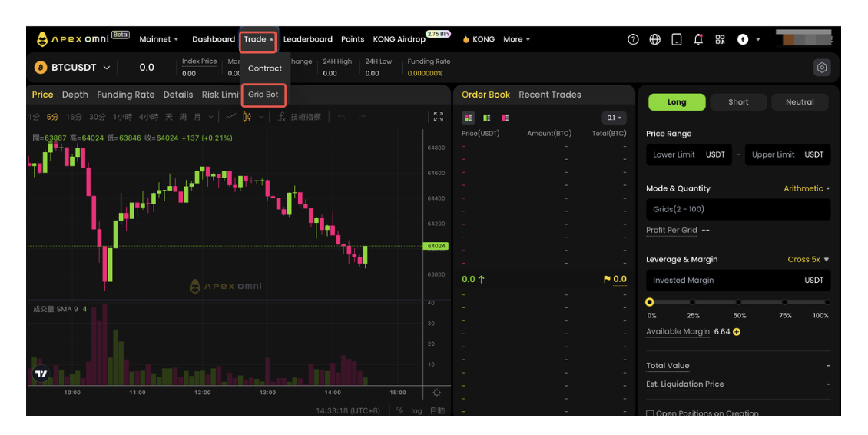Viewport: 868px width, 435px height.
Task: Focus the Lower Limit price field
Action: pyautogui.click(x=689, y=154)
